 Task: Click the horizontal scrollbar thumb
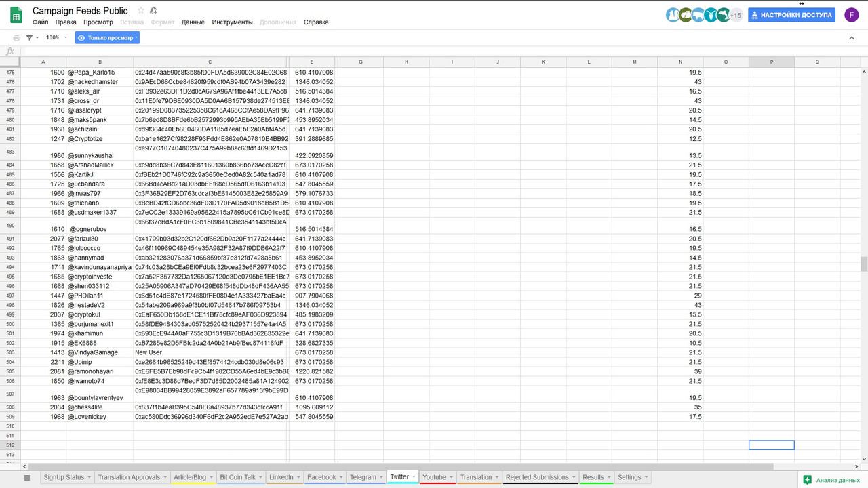pos(400,467)
